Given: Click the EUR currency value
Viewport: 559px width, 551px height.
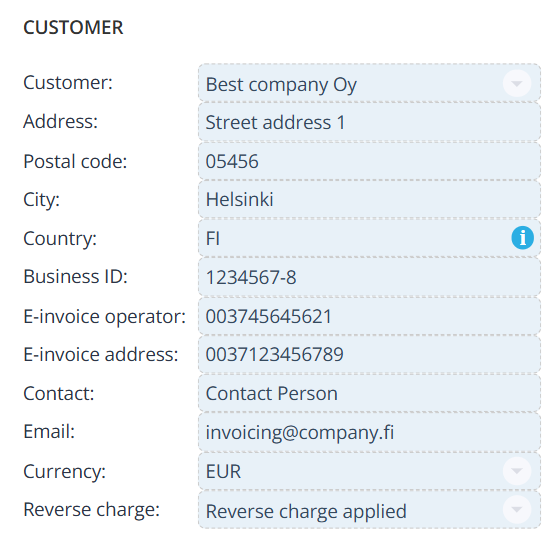Looking at the screenshot, I should 223,471.
